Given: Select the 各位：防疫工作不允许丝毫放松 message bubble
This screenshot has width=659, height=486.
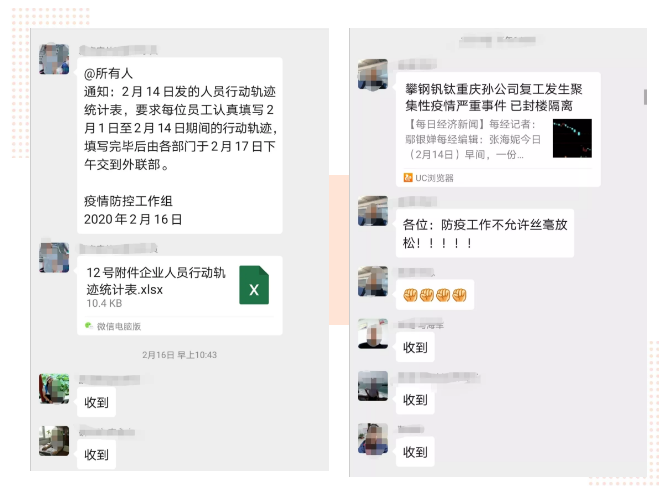Looking at the screenshot, I should 485,233.
